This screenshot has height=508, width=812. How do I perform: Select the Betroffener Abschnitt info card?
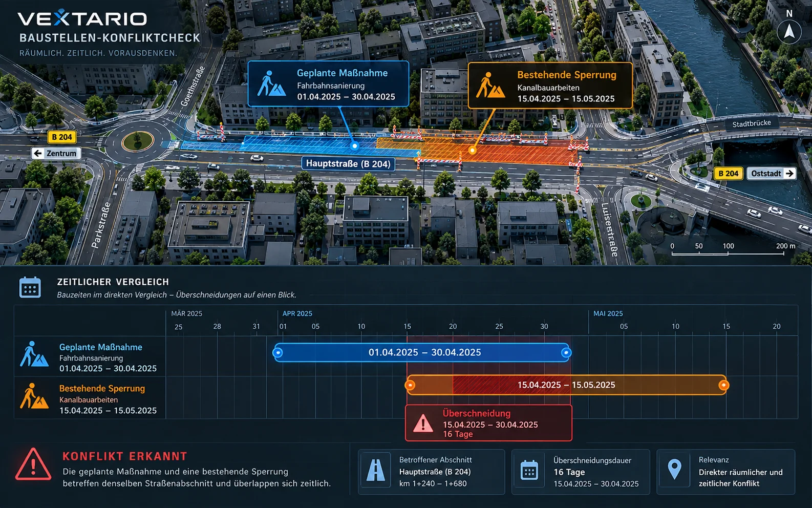pyautogui.click(x=432, y=472)
